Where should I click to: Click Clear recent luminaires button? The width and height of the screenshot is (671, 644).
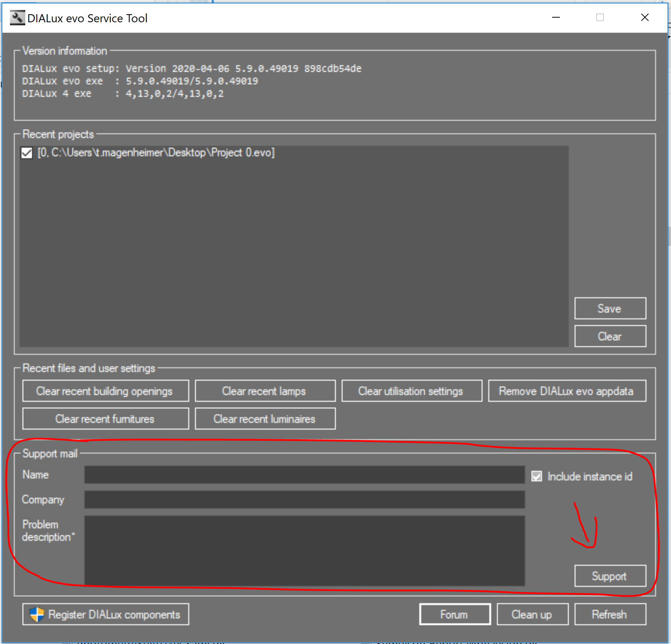265,419
